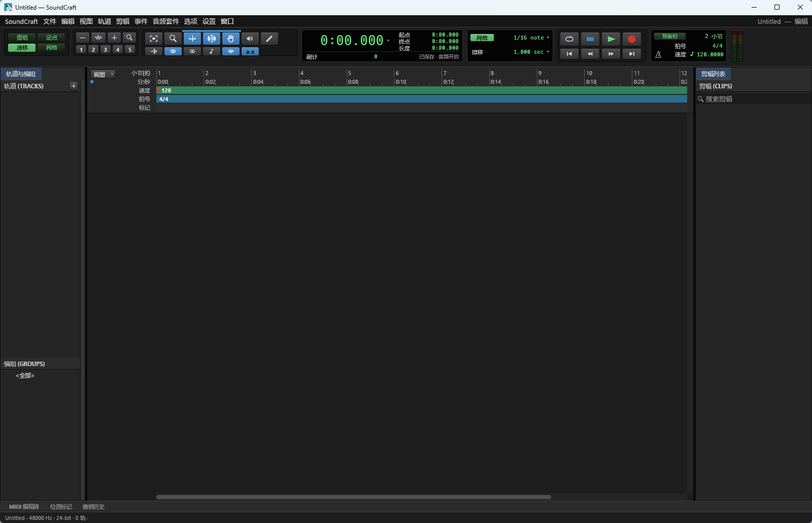Switch to the MIDI 编辑器 tab
Screen dimensions: 812x523
coord(24,507)
